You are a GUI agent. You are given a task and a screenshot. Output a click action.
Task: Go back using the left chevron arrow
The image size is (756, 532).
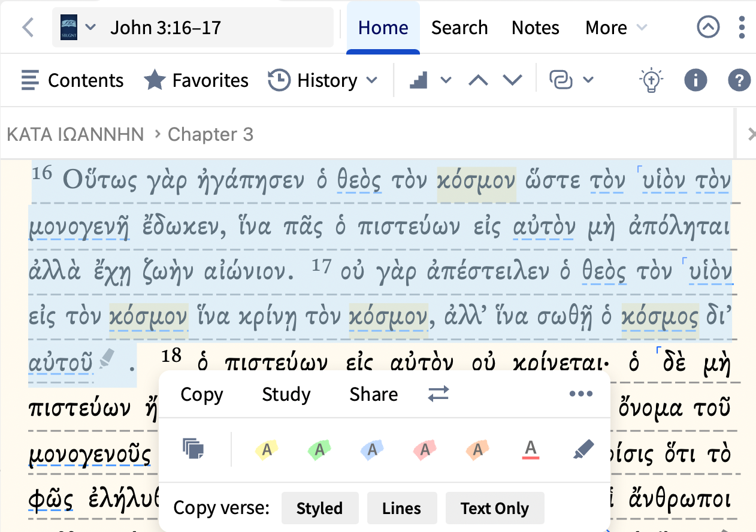pos(28,28)
